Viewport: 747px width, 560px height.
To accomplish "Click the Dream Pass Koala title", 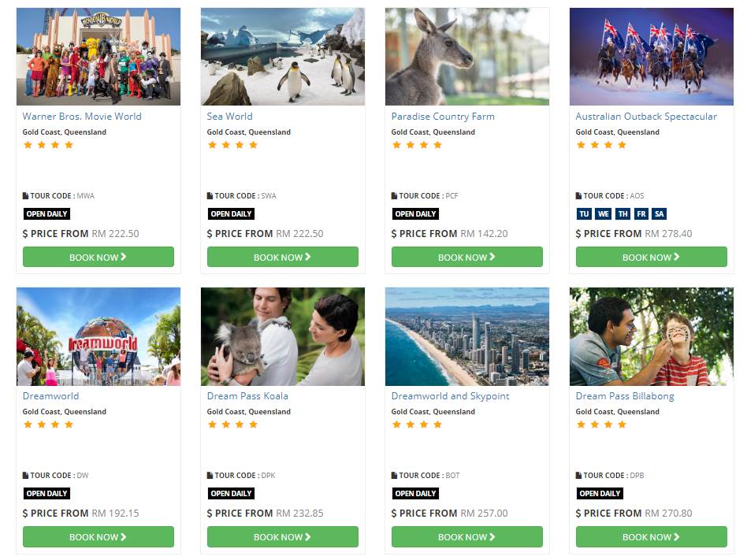I will [247, 396].
